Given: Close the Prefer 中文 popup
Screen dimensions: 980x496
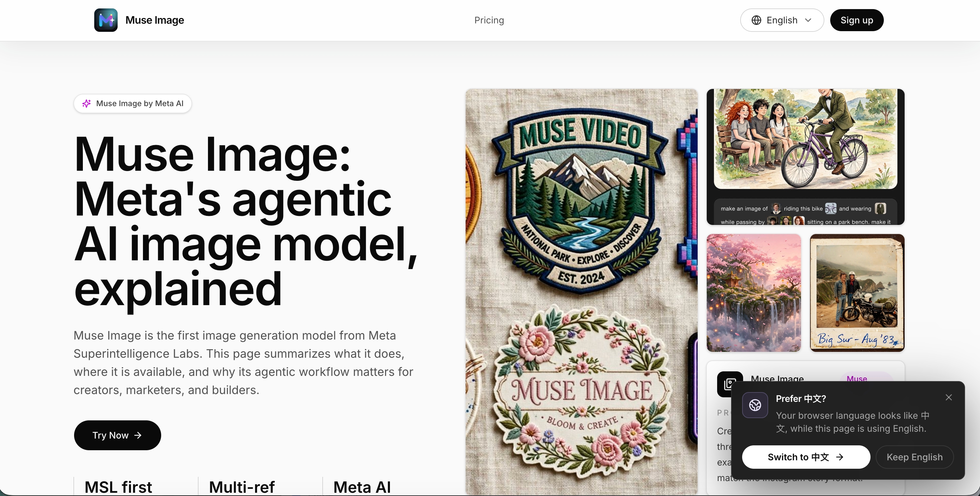Looking at the screenshot, I should pyautogui.click(x=948, y=397).
